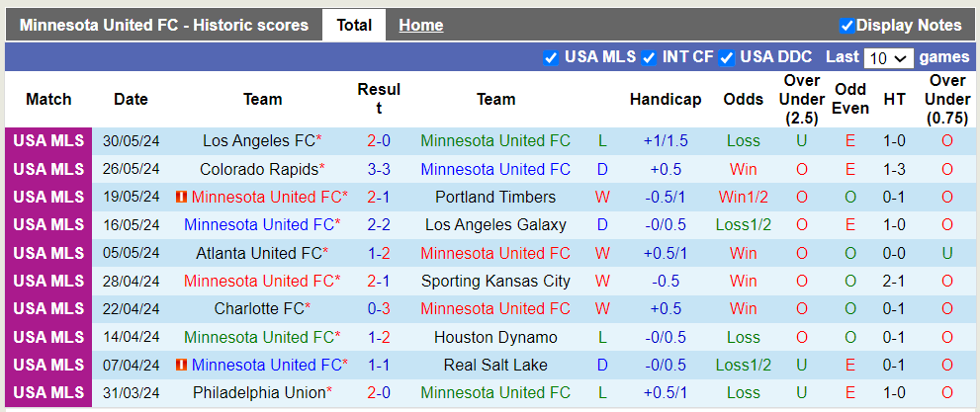
Task: Uncheck the USA MLS filter checkbox
Action: 551,57
